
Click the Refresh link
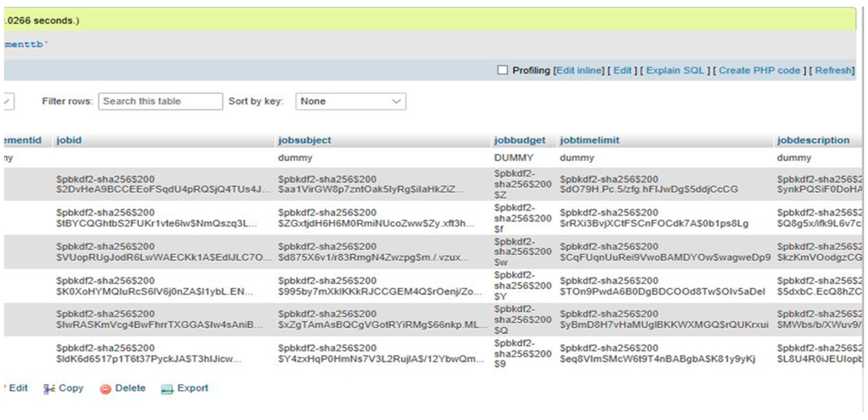[x=833, y=70]
